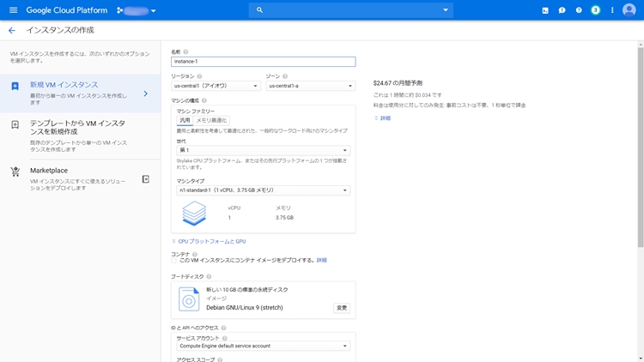The width and height of the screenshot is (644, 362).
Task: Open the ゾーン us-central1-a dropdown
Action: (311, 86)
